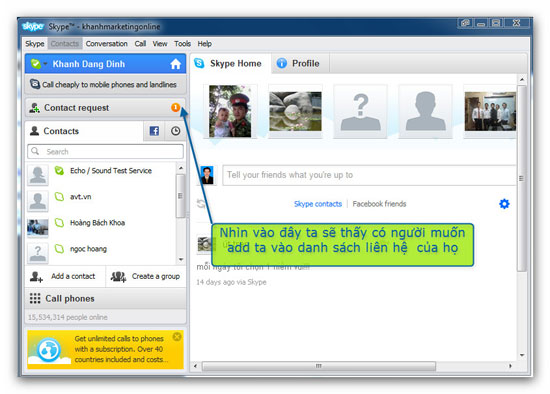Click Home pane vertical scroll down arrow
Image resolution: width=550 pixels, height=394 pixels.
[522, 355]
